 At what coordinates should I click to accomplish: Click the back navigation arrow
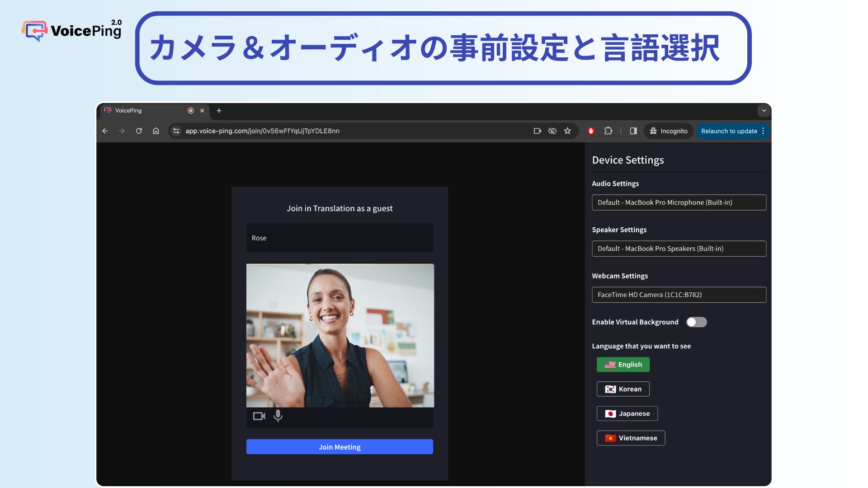point(105,131)
